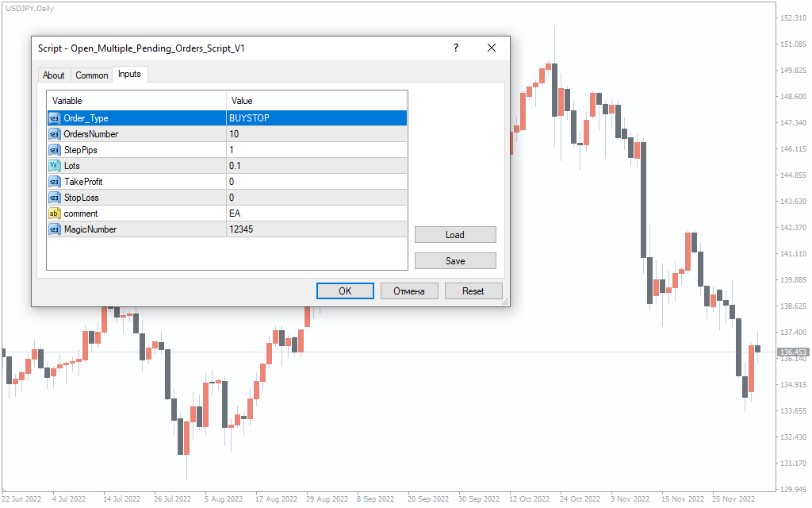Click the StepPips integer icon
The image size is (812, 508).
pos(54,150)
